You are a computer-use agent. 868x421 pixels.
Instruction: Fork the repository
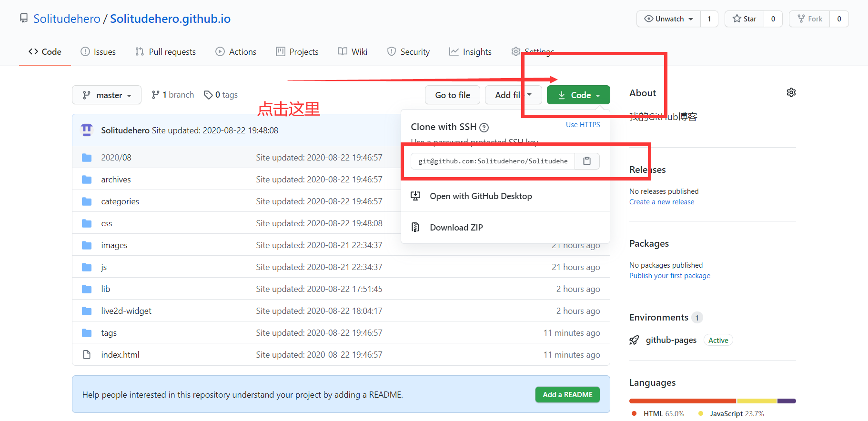coord(810,19)
